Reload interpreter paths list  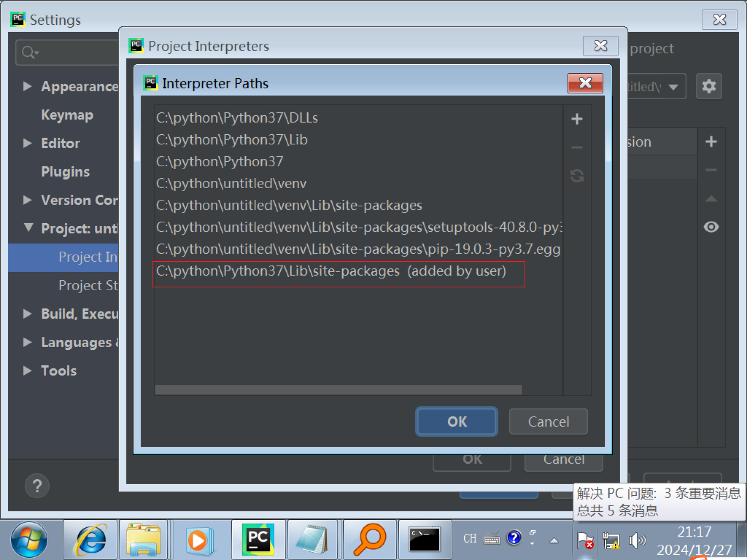pyautogui.click(x=577, y=176)
